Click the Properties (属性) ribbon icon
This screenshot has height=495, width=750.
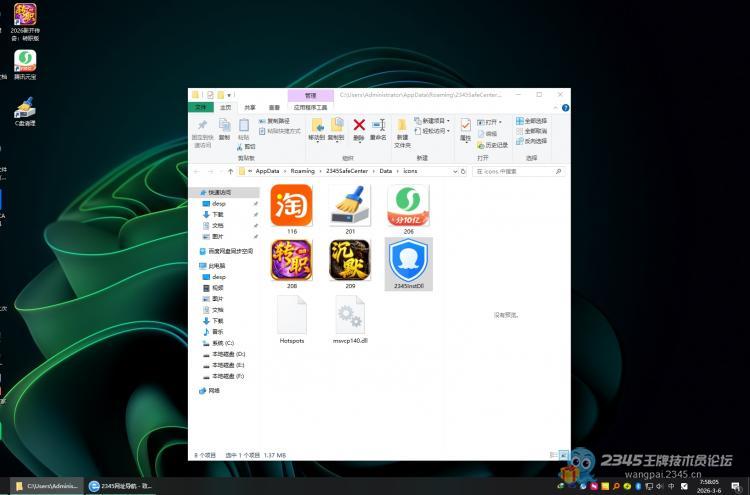465,129
